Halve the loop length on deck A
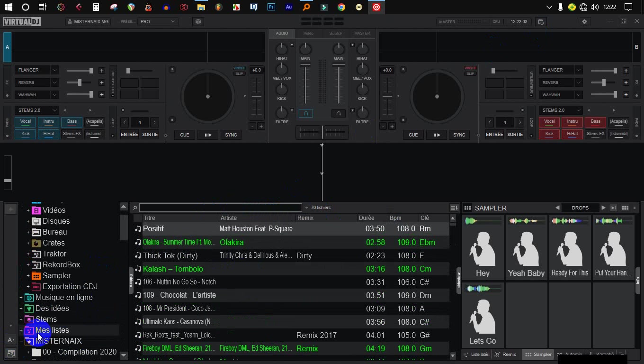The image size is (644, 364). point(125,122)
